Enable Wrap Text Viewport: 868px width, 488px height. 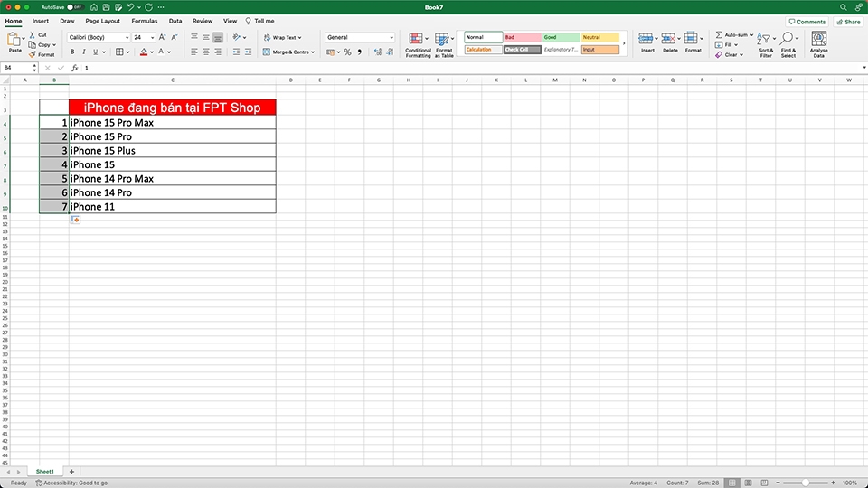[282, 38]
